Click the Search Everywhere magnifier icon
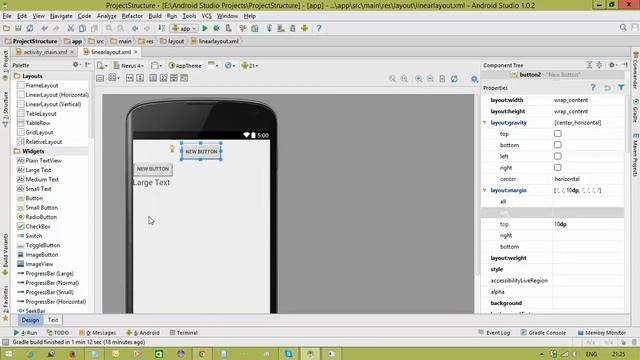 click(623, 27)
